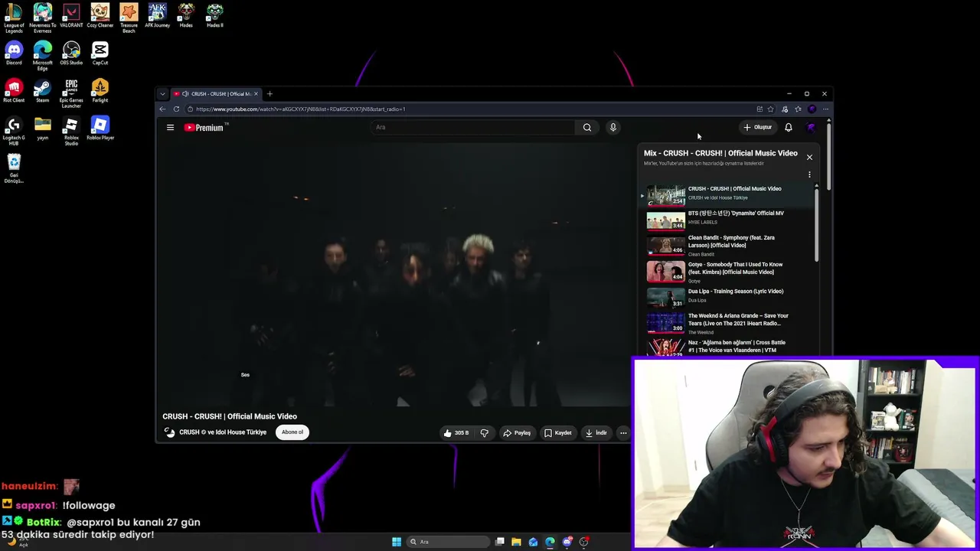
Task: Click the browser address bar URL
Action: pyautogui.click(x=300, y=109)
